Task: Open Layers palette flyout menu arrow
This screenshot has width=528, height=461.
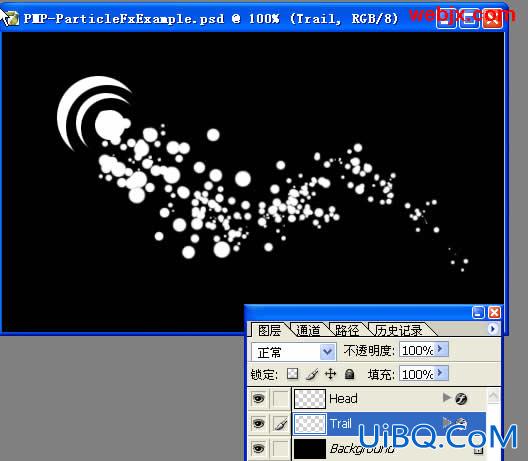Action: 493,328
